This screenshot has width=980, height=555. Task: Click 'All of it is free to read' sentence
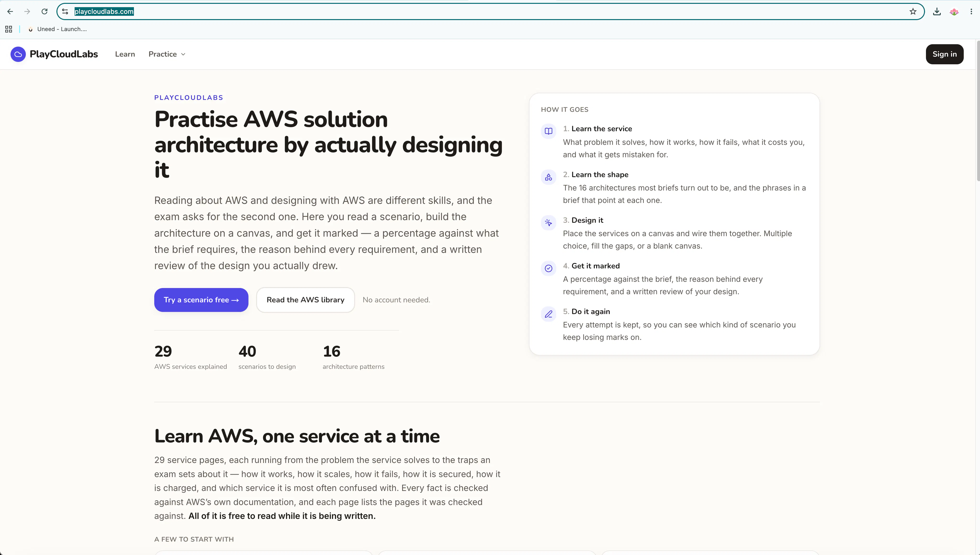282,516
